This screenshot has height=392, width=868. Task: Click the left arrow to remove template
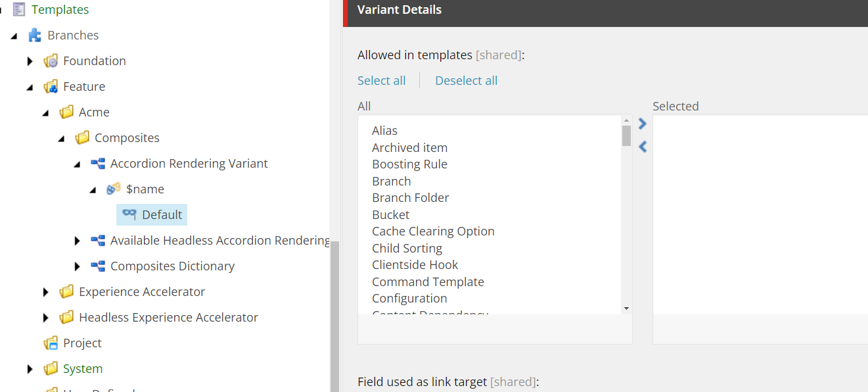pyautogui.click(x=643, y=147)
